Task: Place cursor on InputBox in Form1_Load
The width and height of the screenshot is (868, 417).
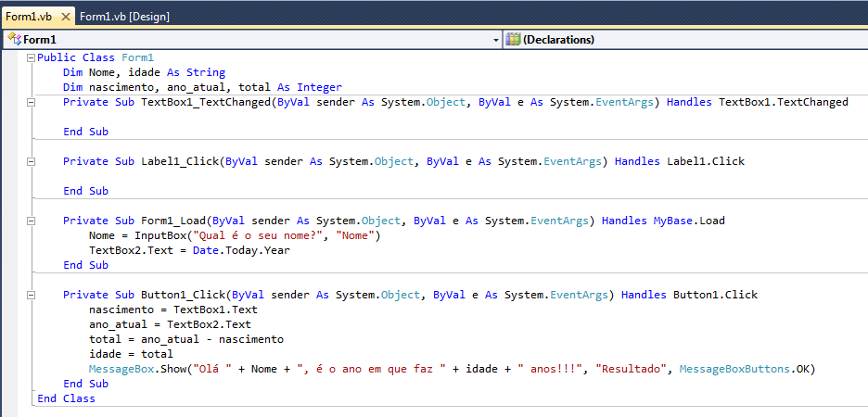Action: click(x=160, y=235)
